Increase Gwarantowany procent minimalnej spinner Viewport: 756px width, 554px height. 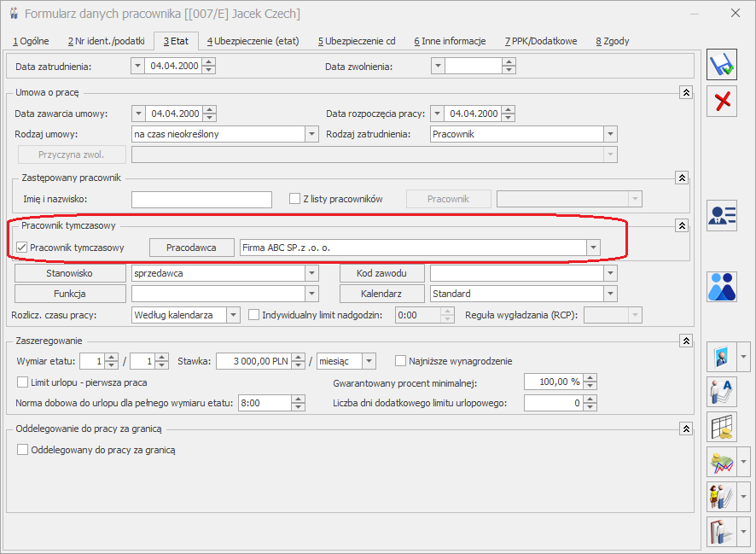[590, 378]
